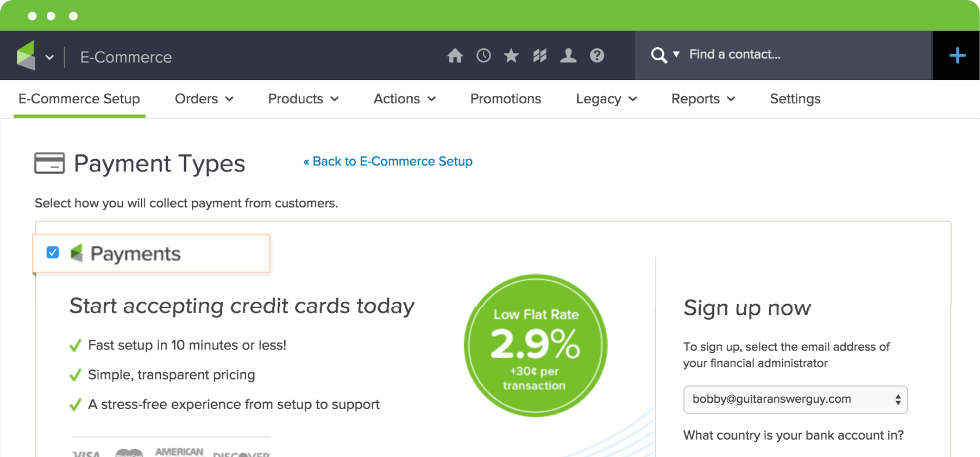
Task: Open recent items clock icon
Action: pos(483,55)
